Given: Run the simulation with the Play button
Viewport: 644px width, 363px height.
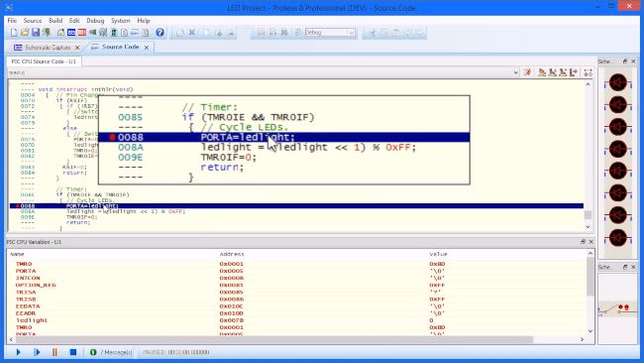Looking at the screenshot, I should tap(18, 352).
